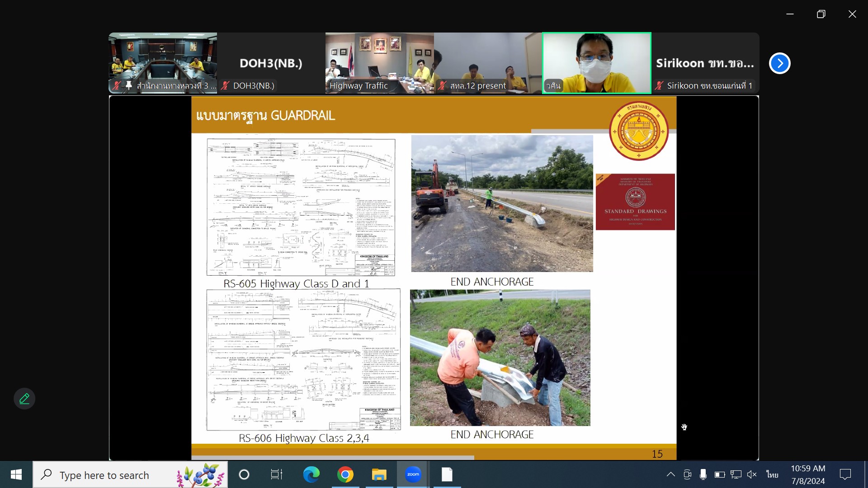Click the Cortana circle icon
The height and width of the screenshot is (488, 868).
coord(244,474)
